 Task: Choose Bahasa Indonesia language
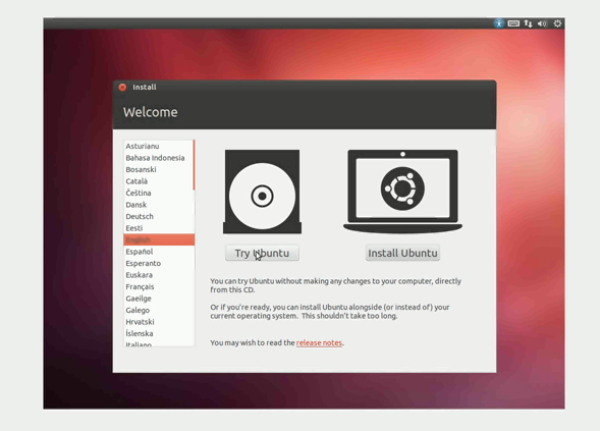tap(154, 158)
